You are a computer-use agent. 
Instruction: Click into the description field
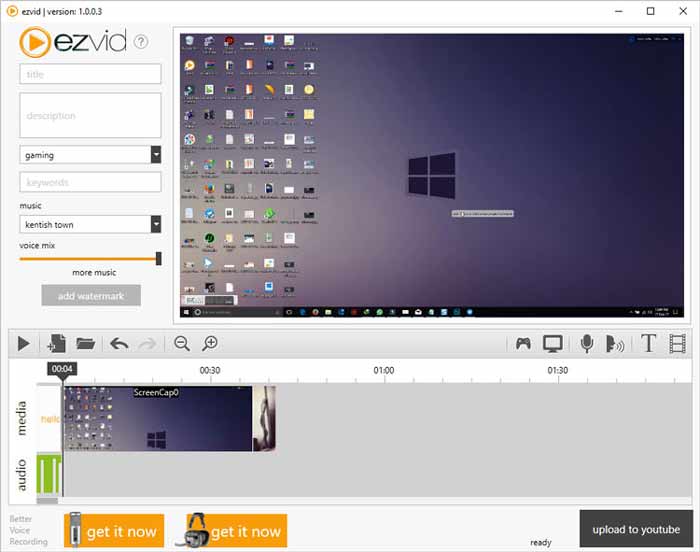click(x=90, y=116)
